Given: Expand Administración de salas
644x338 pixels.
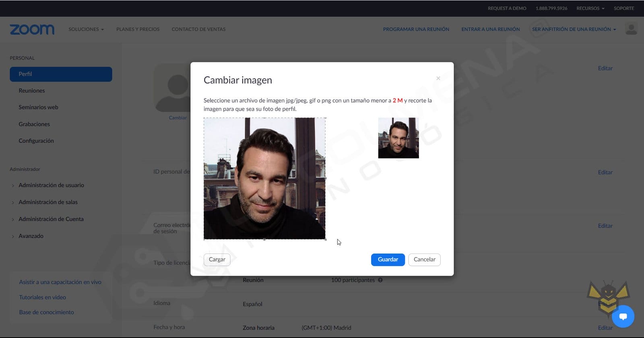Looking at the screenshot, I should click(x=48, y=202).
